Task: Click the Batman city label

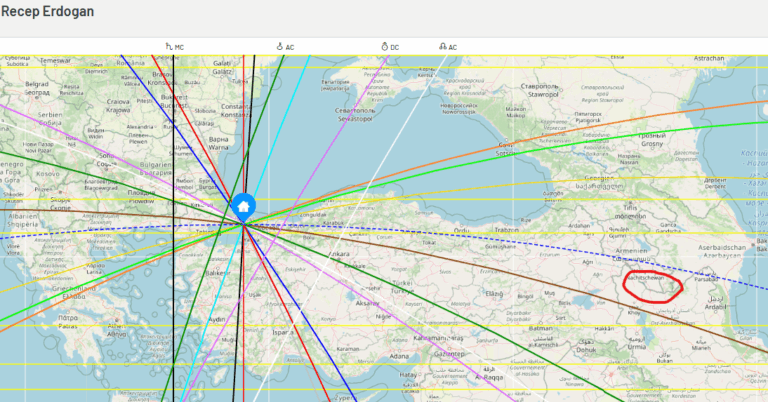Action: point(540,329)
